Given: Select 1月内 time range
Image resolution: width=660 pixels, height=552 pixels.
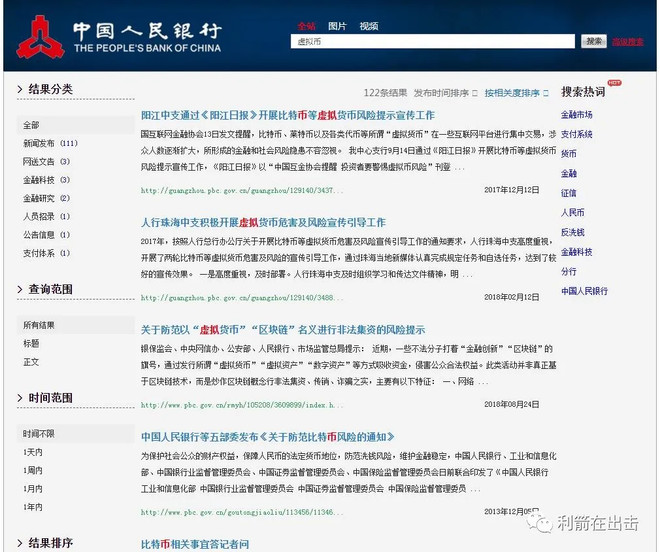Looking at the screenshot, I should (x=33, y=489).
